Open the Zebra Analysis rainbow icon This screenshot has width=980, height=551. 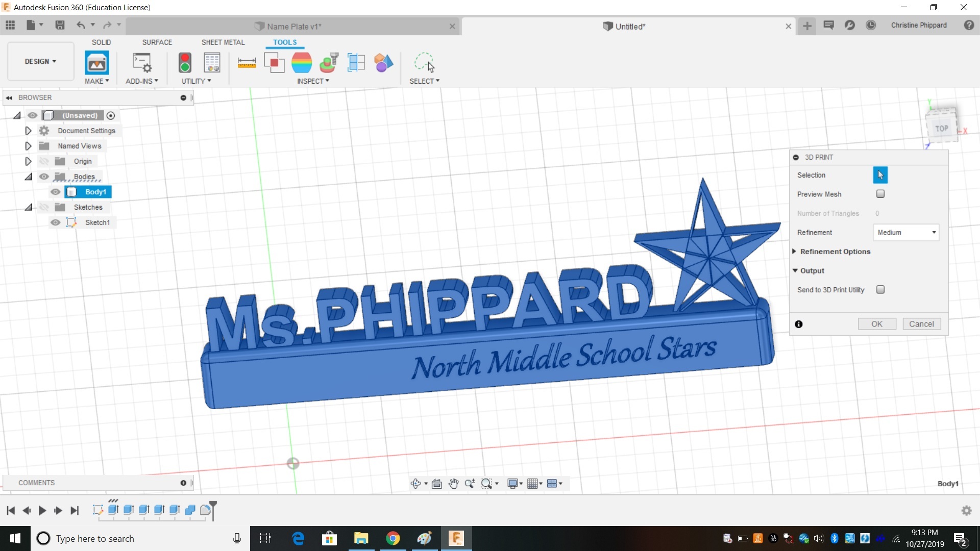pos(302,63)
